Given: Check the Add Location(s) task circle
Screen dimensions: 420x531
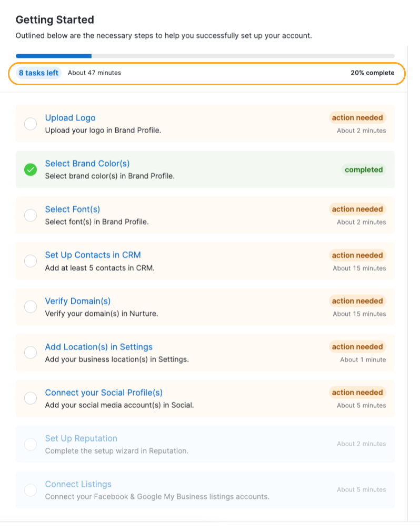Looking at the screenshot, I should tap(31, 353).
